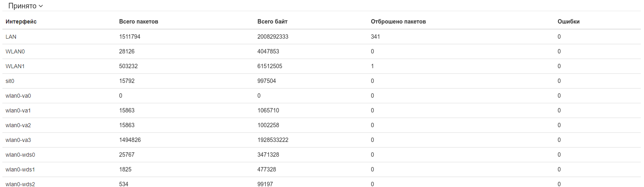Click the Ошибки column header
This screenshot has width=644, height=187.
pyautogui.click(x=568, y=22)
